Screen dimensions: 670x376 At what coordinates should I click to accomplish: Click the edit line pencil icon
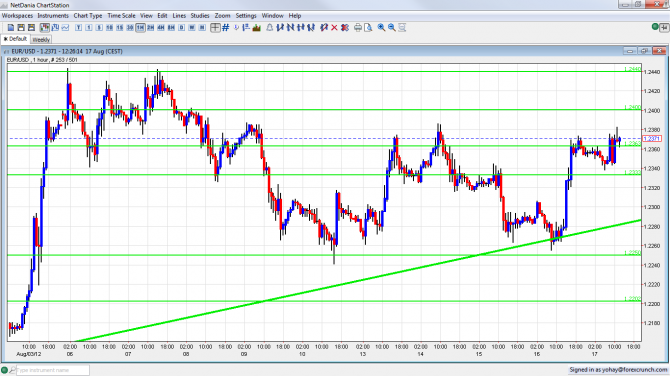324,27
